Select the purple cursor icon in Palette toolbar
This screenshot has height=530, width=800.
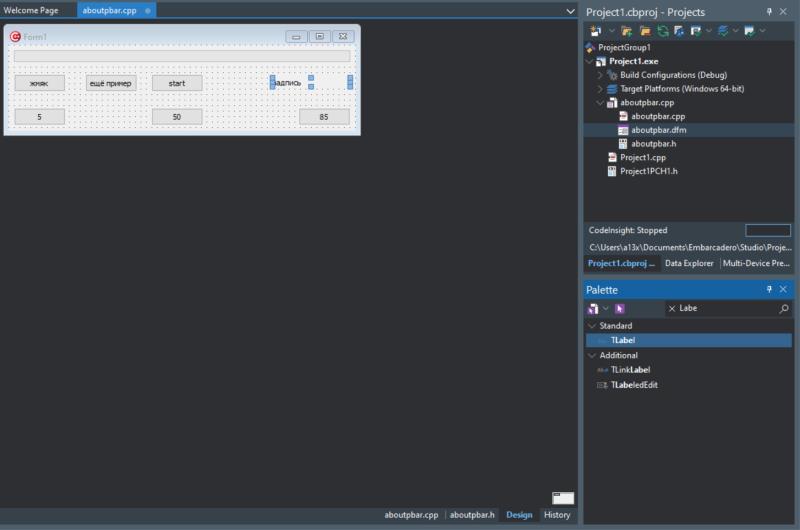[619, 309]
